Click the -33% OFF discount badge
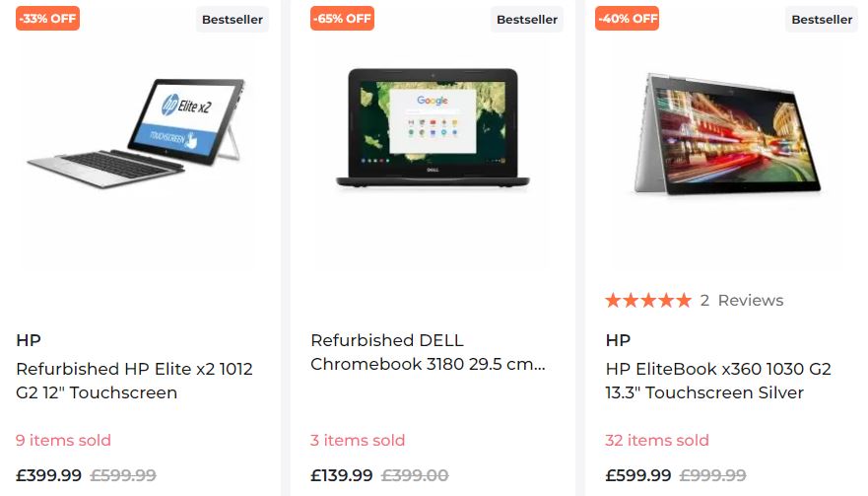The width and height of the screenshot is (868, 496). (47, 19)
